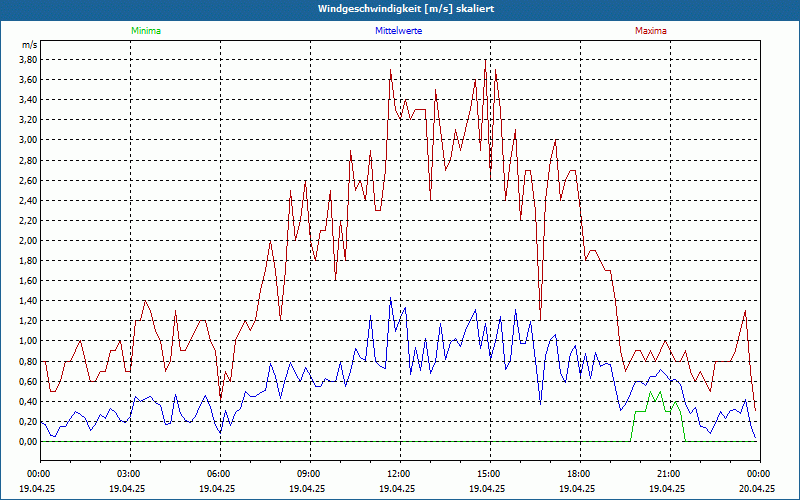The width and height of the screenshot is (800, 500).
Task: Click the 0,40 y-axis value
Action: tap(28, 402)
